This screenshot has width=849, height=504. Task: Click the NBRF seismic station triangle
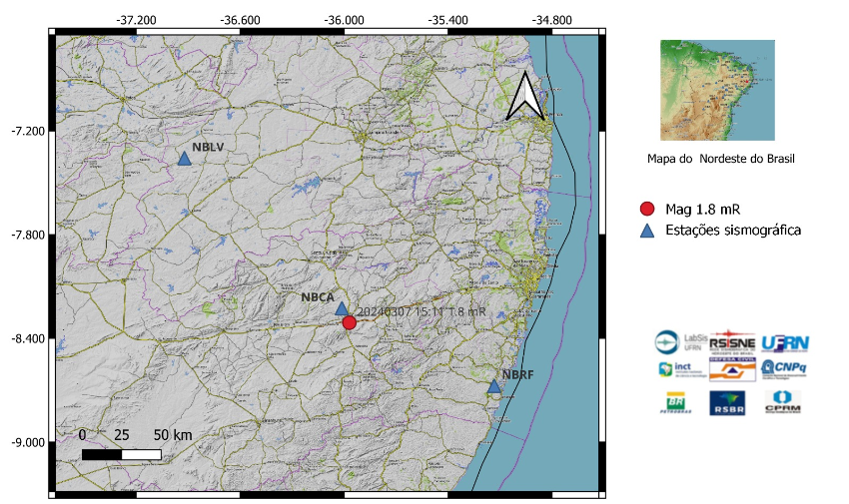click(493, 386)
